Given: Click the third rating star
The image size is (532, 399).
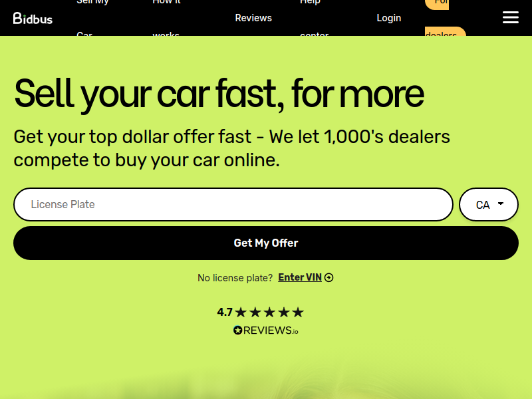Looking at the screenshot, I should (269, 312).
